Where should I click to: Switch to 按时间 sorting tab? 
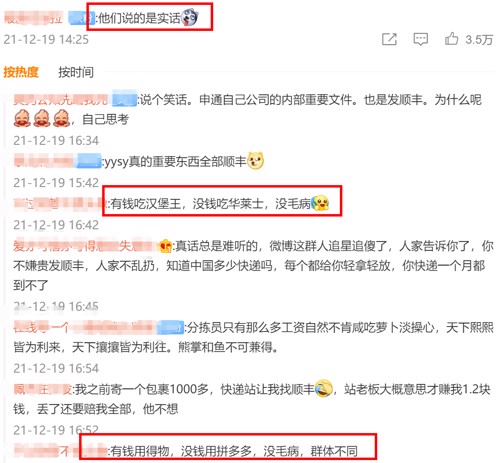[x=76, y=72]
